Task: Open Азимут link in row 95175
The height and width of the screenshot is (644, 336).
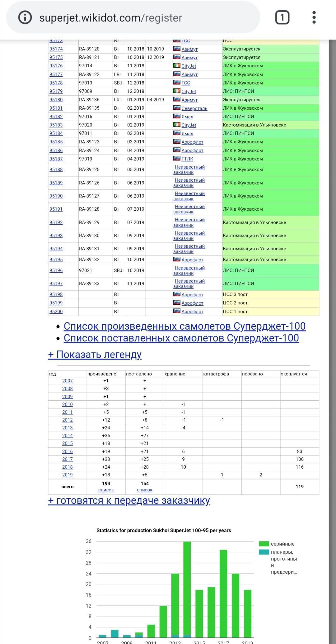Action: (189, 58)
